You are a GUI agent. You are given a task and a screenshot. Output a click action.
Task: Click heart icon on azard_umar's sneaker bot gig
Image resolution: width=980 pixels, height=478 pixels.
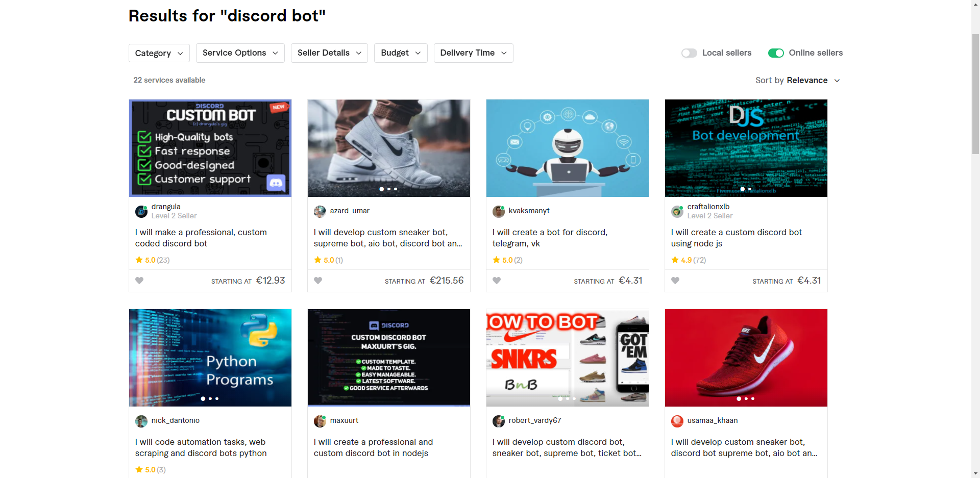[x=318, y=281]
